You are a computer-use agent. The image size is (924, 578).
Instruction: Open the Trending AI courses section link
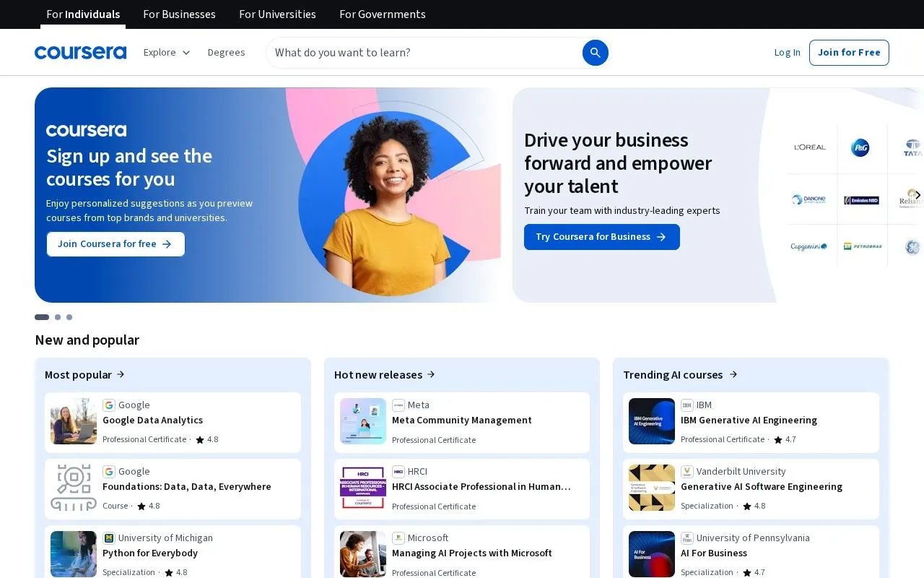[680, 374]
